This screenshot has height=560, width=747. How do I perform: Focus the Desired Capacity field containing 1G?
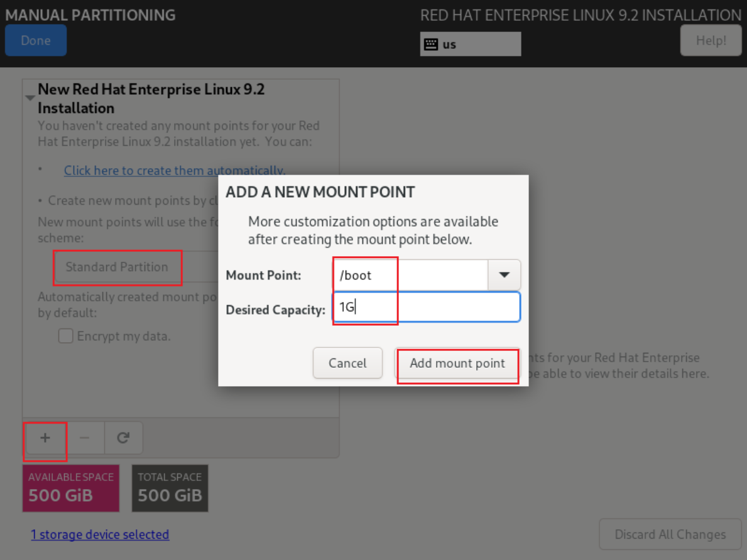[x=427, y=307]
